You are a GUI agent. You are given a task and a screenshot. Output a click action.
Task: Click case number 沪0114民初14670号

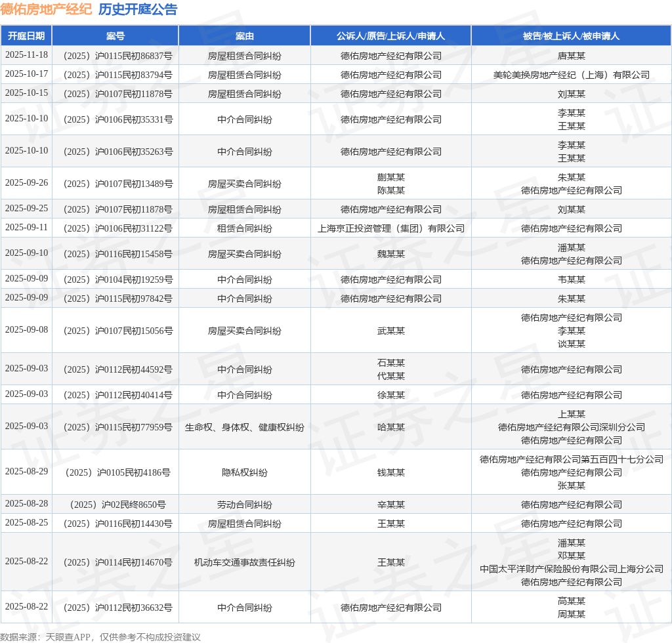118,562
